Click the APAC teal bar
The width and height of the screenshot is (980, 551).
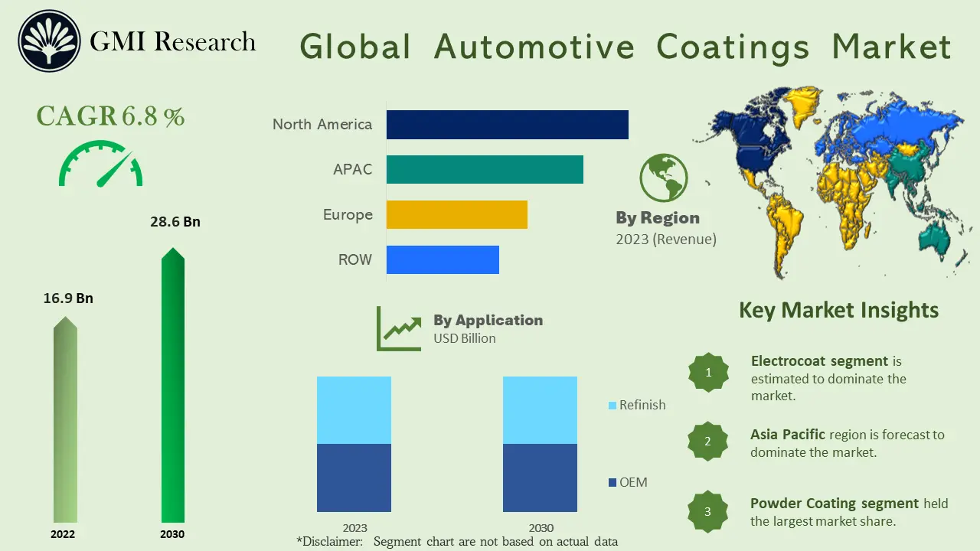click(485, 169)
